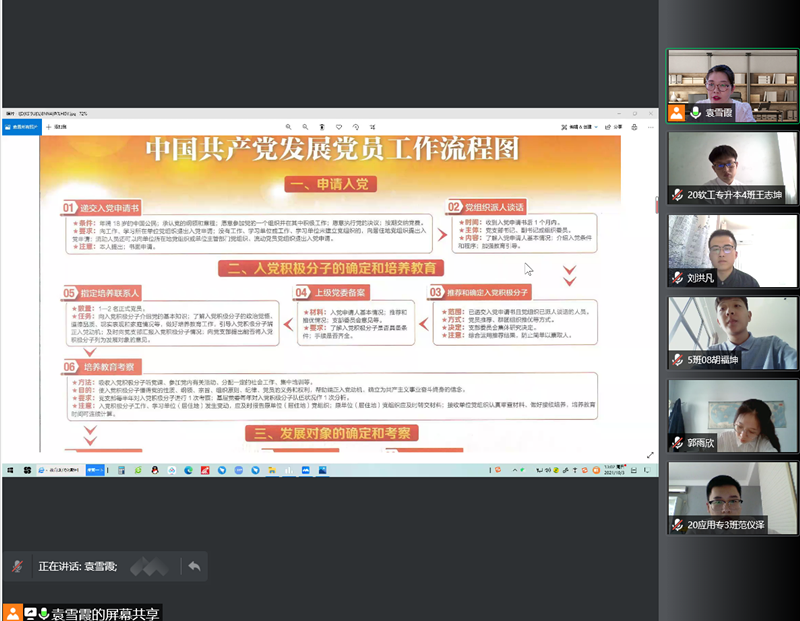Click the 02 党组织派人谈话 step label
Screen dimensions: 800x621
click(486, 207)
